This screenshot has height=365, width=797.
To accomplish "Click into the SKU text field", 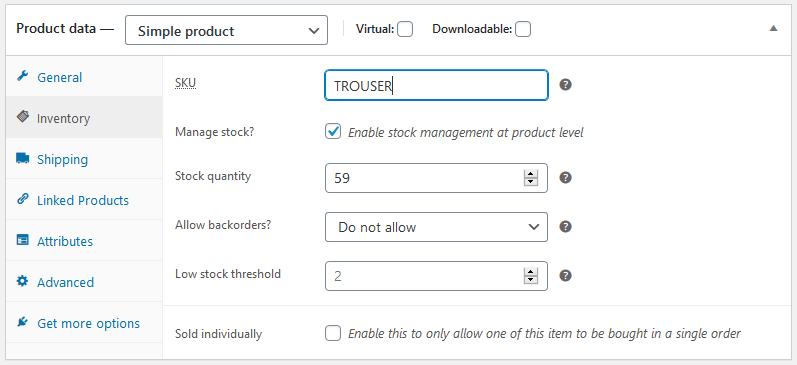I will 436,85.
